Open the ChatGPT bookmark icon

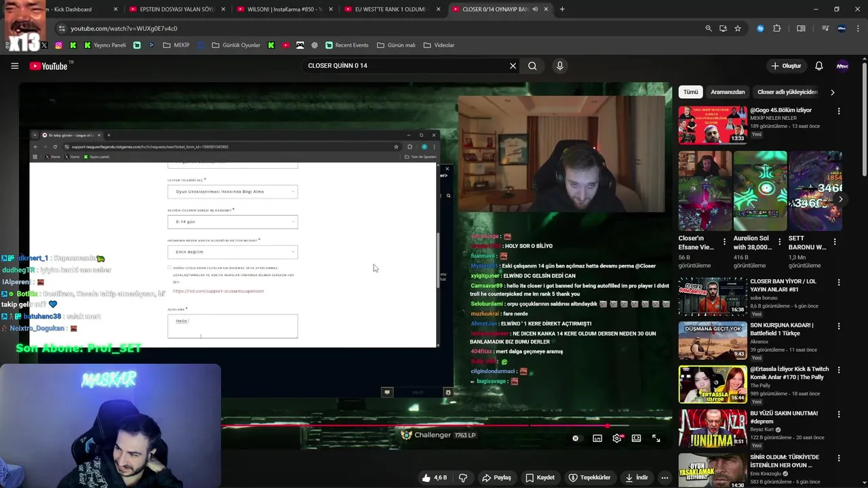[315, 45]
